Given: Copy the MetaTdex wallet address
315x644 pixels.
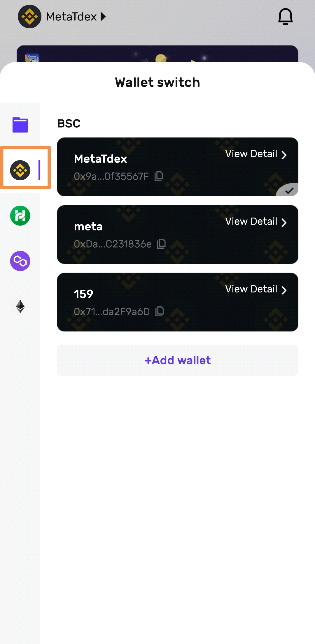Looking at the screenshot, I should (x=159, y=176).
